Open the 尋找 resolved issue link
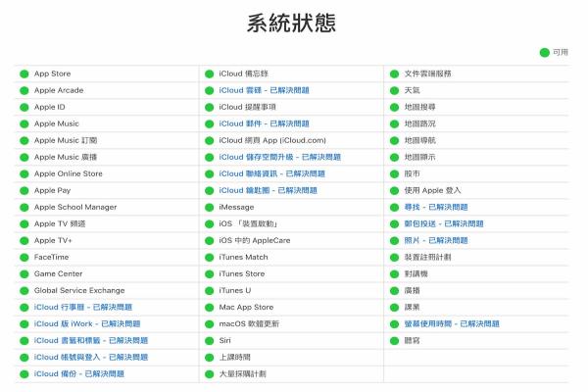The width and height of the screenshot is (588, 392). (436, 207)
